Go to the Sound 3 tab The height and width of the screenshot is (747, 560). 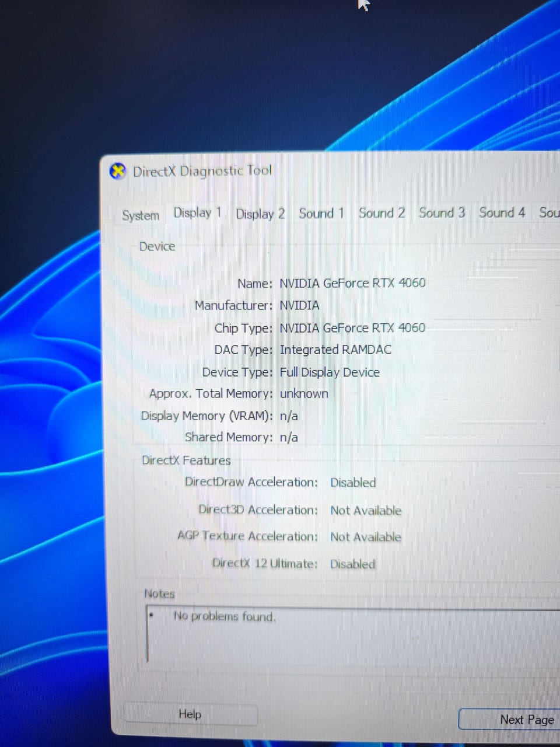[x=442, y=212]
